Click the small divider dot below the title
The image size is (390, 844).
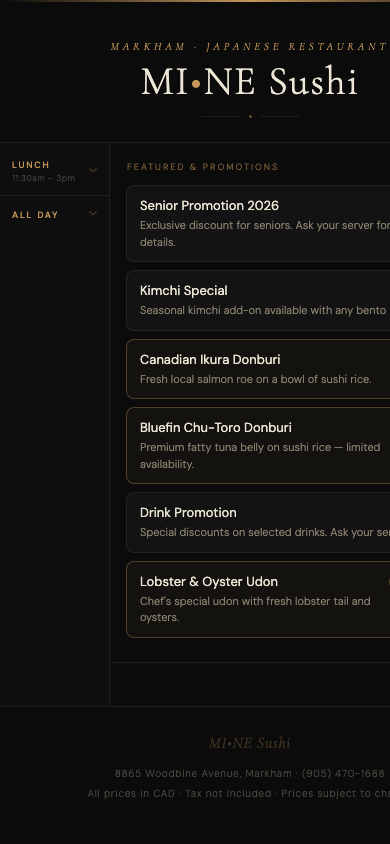coord(250,116)
